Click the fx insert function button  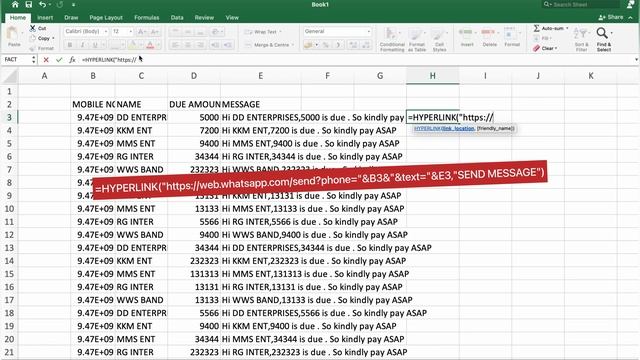pos(72,60)
